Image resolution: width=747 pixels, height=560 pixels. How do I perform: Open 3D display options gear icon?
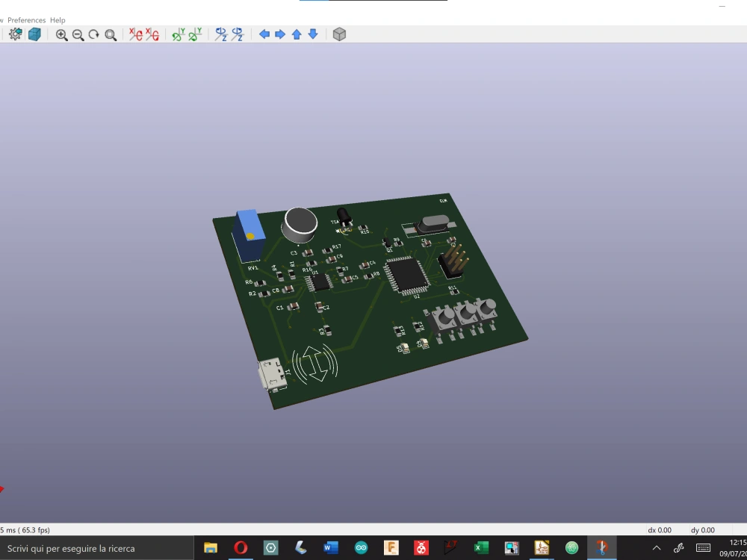point(15,34)
